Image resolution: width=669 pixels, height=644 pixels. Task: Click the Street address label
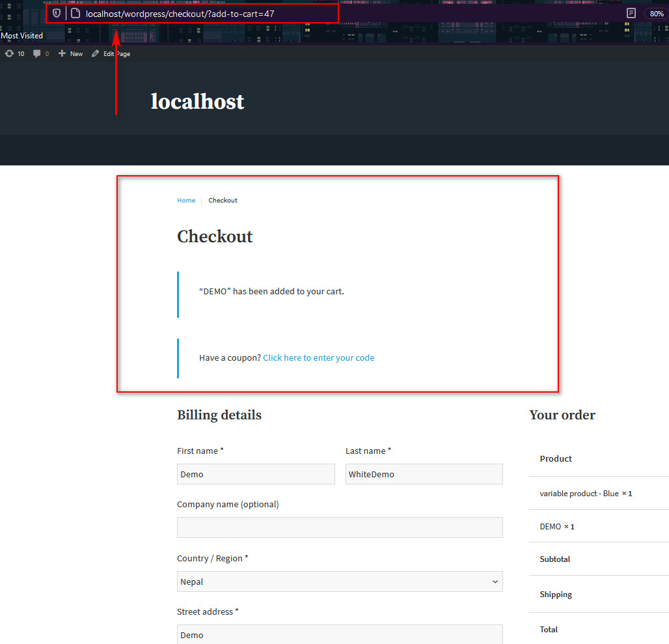(208, 611)
